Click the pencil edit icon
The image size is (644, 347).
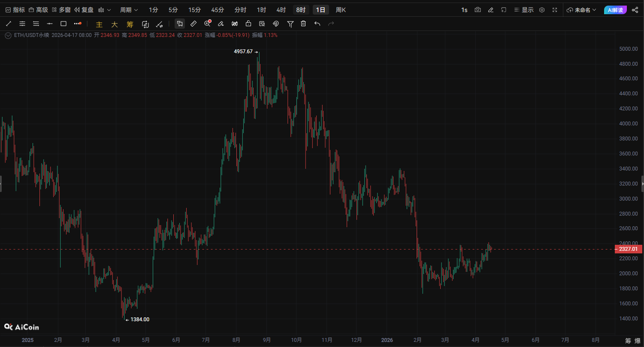[490, 10]
